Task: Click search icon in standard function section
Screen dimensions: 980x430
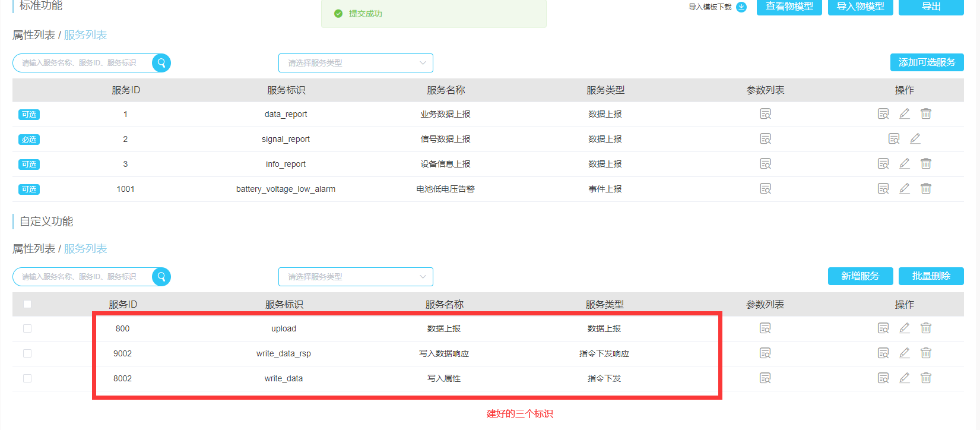Action: (161, 63)
